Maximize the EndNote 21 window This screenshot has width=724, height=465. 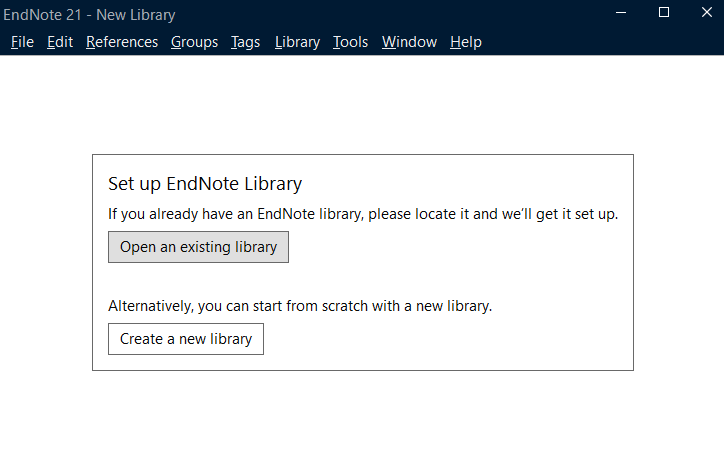664,12
